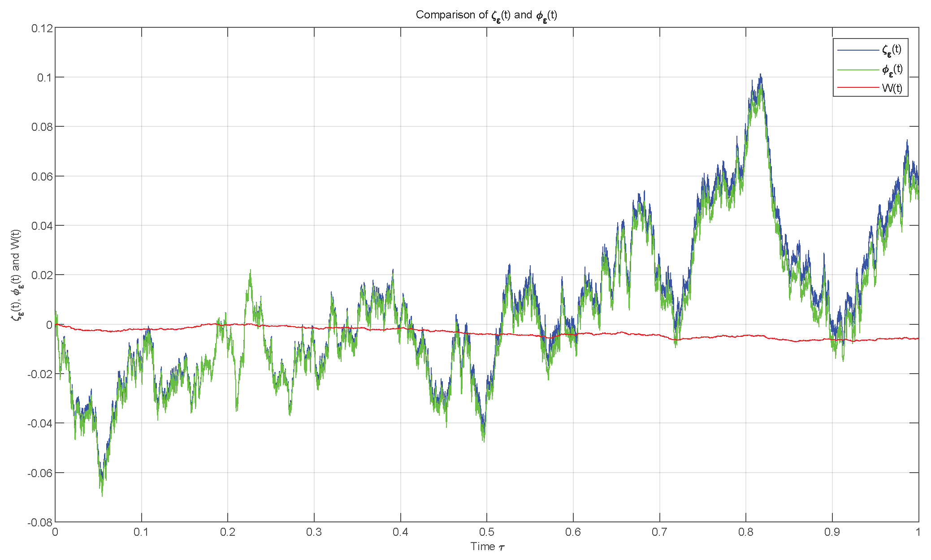Click the 0.2 tick label on x-axis
The height and width of the screenshot is (560, 931).
click(228, 532)
